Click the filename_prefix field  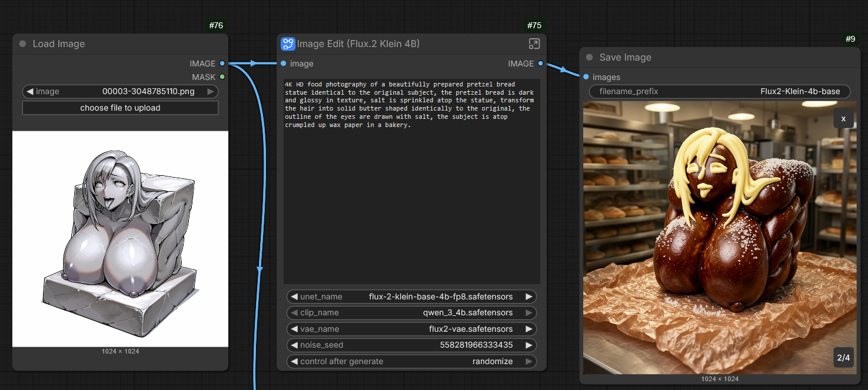pyautogui.click(x=719, y=92)
